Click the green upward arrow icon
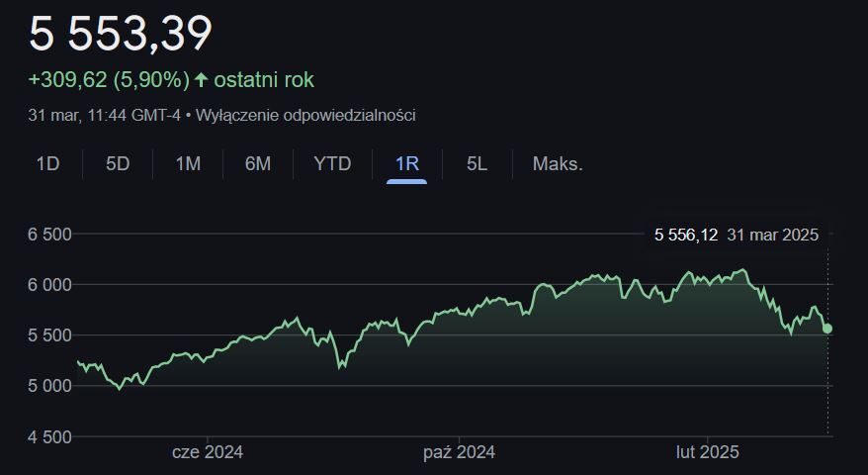The height and width of the screenshot is (475, 868). pyautogui.click(x=202, y=79)
